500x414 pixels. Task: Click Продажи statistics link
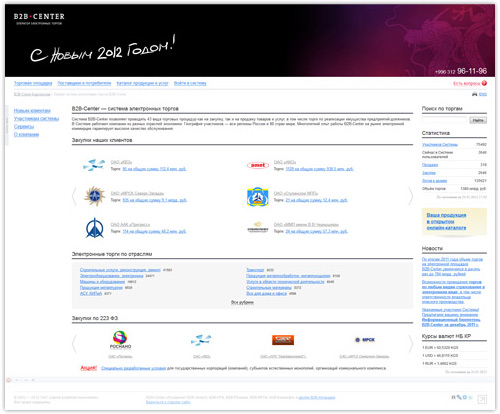click(x=430, y=165)
